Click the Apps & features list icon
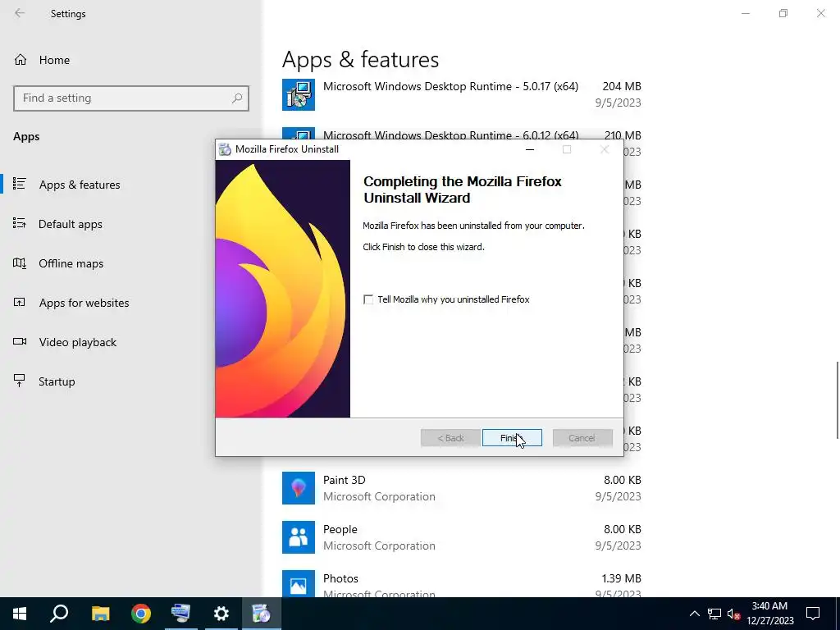Image resolution: width=840 pixels, height=630 pixels. tap(20, 184)
